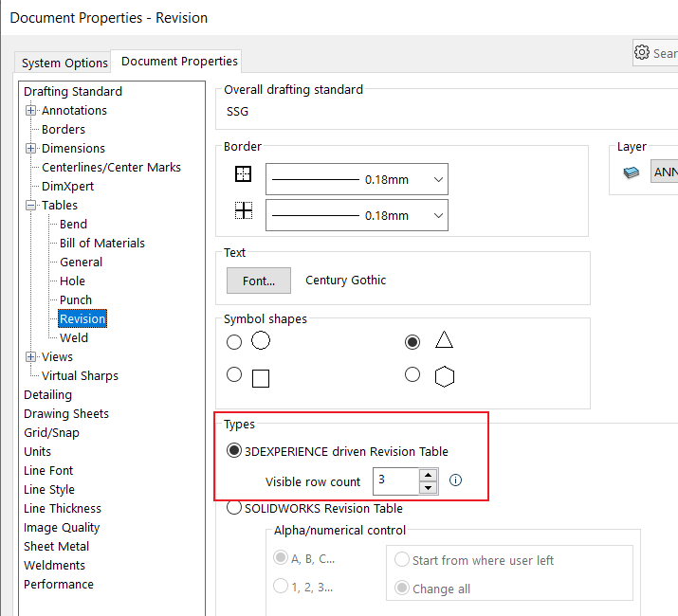
Task: Select SOLIDWORKS Revision Table type
Action: click(x=234, y=508)
